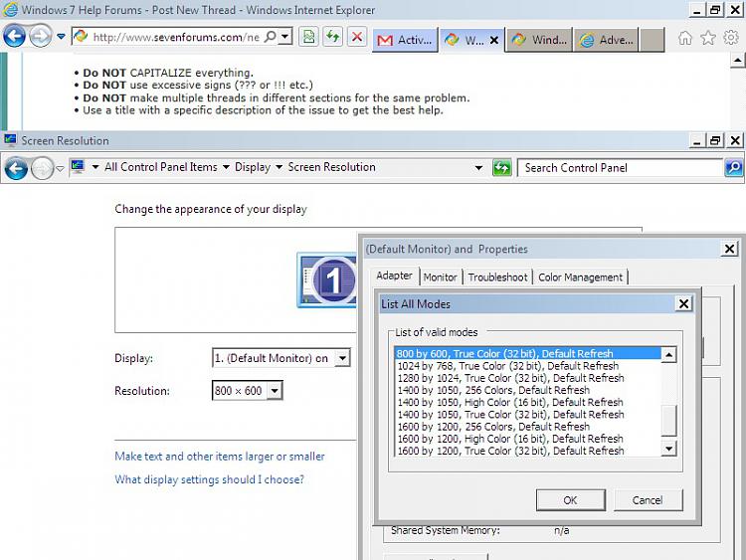Image resolution: width=746 pixels, height=560 pixels.
Task: Click the Internet Explorer title bar logo
Action: tap(11, 10)
